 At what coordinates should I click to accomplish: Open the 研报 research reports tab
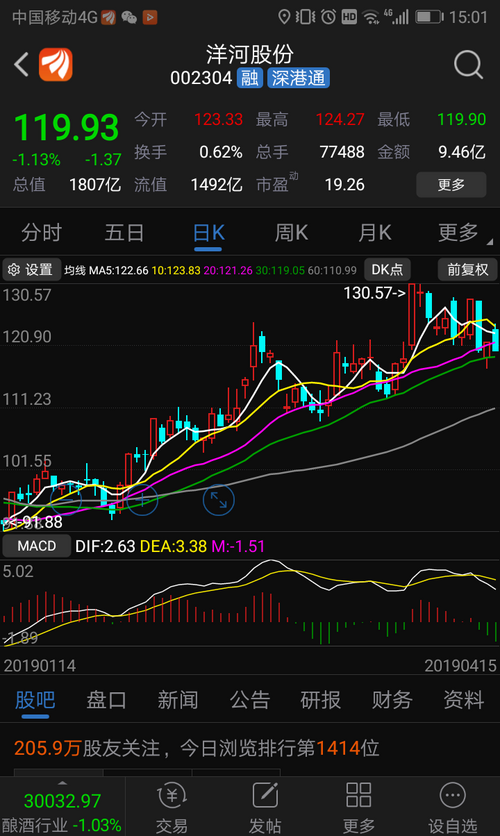point(320,700)
